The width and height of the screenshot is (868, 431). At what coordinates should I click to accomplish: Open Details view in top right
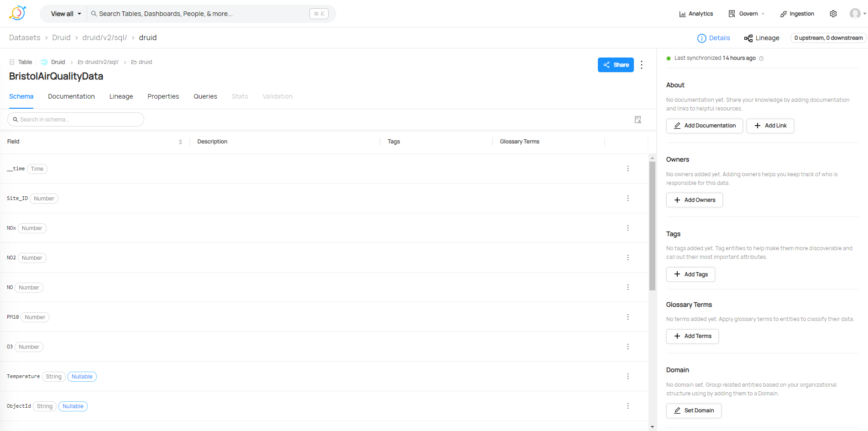(x=714, y=38)
